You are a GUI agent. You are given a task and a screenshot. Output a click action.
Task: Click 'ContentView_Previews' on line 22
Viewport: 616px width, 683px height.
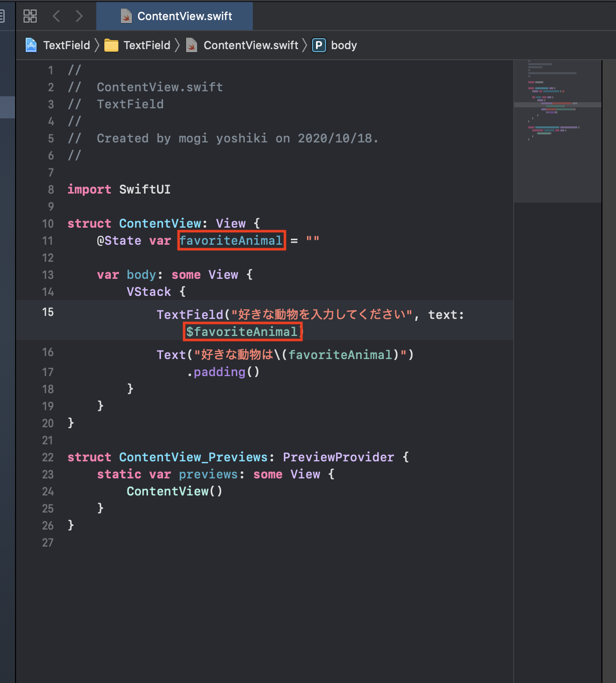(x=194, y=457)
